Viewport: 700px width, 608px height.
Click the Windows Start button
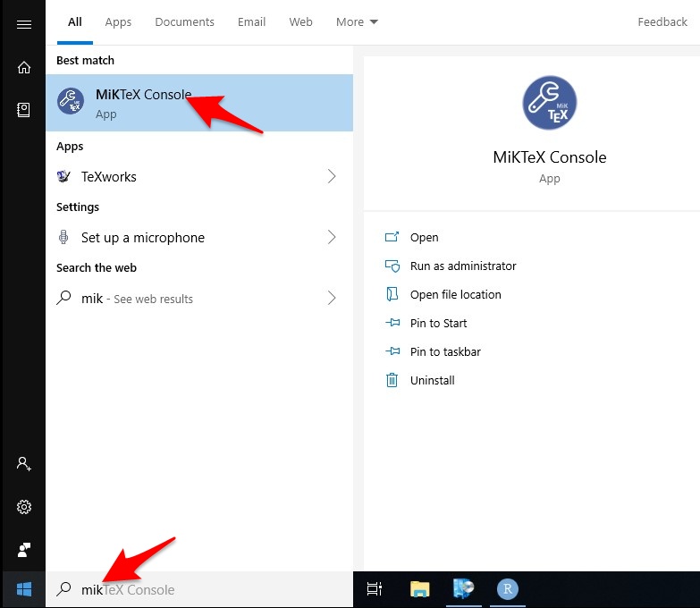23,589
